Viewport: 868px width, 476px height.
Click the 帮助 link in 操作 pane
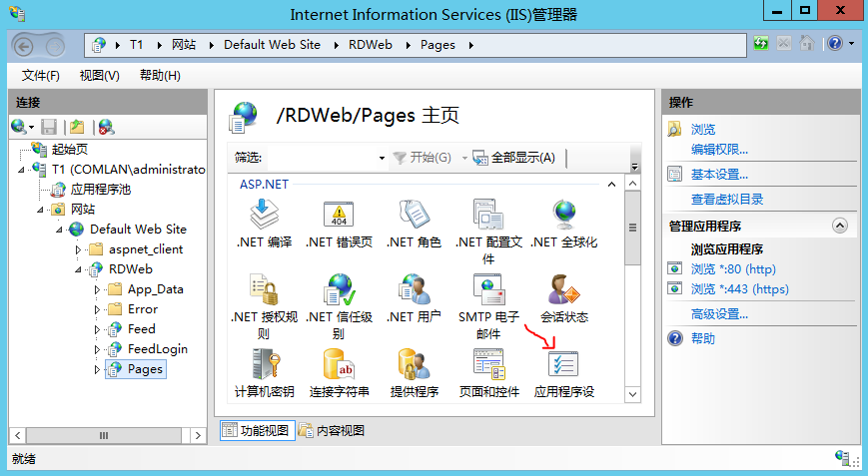pos(703,338)
